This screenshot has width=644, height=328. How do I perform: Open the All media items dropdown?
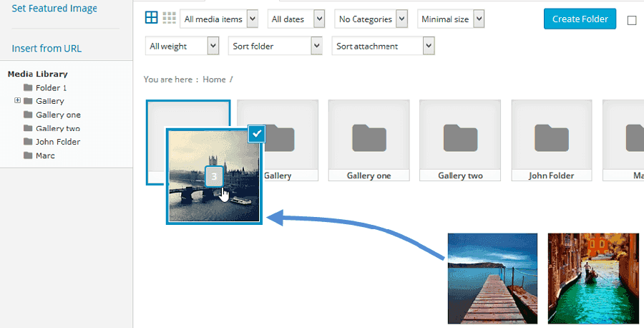pyautogui.click(x=218, y=19)
